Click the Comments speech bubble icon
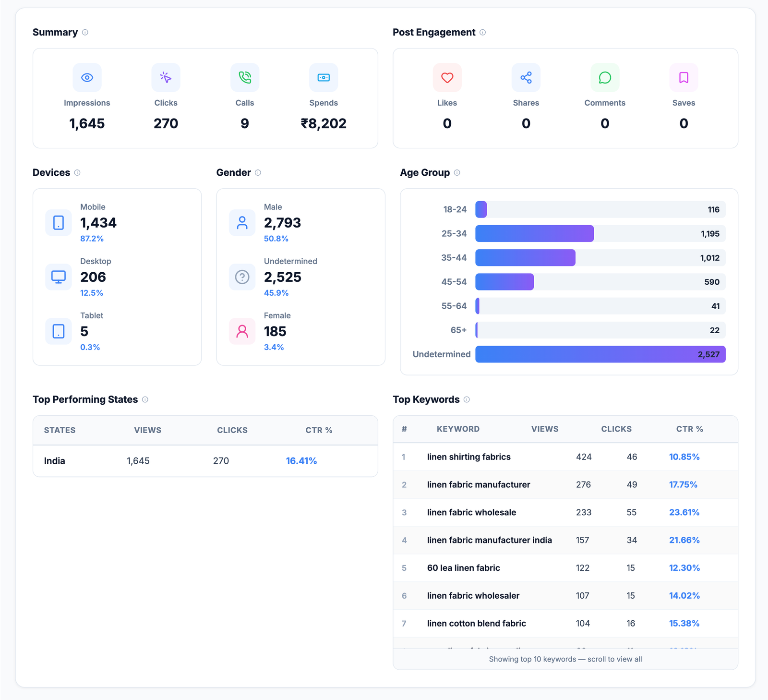Image resolution: width=768 pixels, height=700 pixels. point(605,77)
